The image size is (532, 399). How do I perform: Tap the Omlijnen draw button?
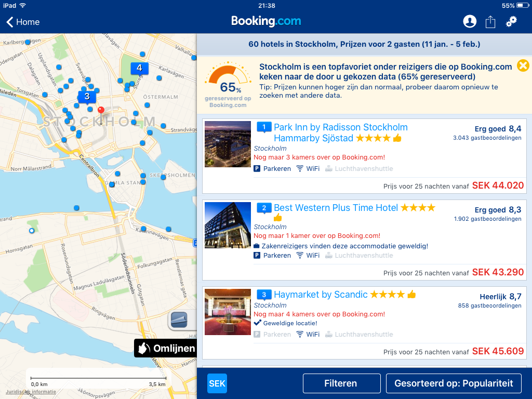tap(166, 348)
